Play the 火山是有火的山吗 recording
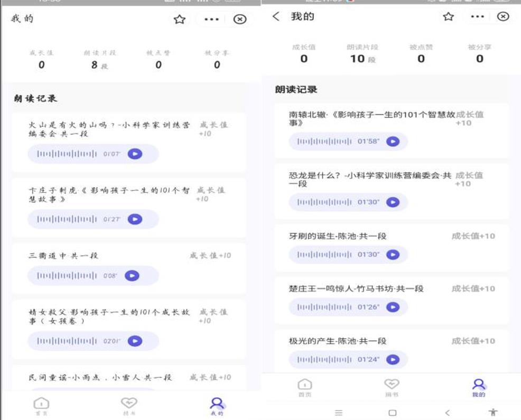This screenshot has width=521, height=420. pos(135,154)
